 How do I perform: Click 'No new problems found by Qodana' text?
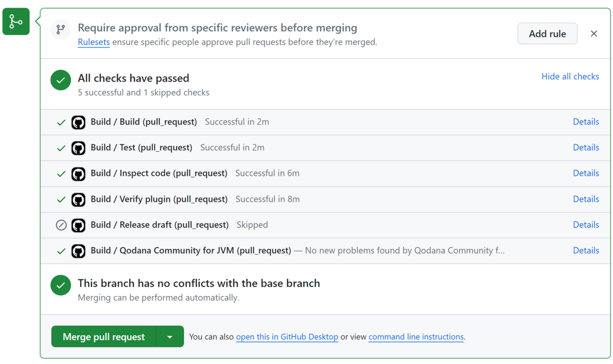point(405,250)
